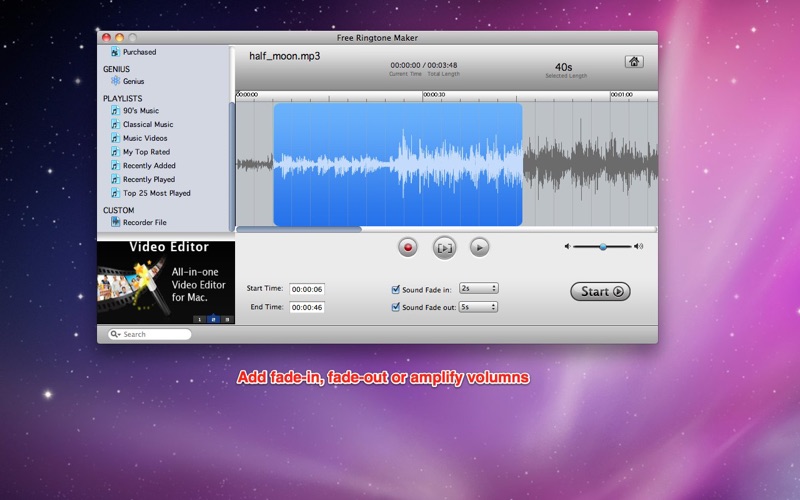The image size is (800, 500).
Task: Click the End Time input field
Action: [x=307, y=308]
